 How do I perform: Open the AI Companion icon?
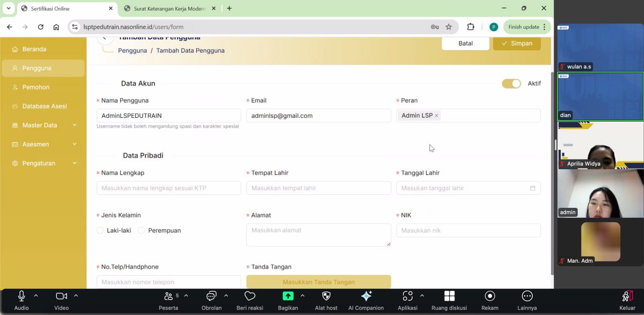pos(366,296)
